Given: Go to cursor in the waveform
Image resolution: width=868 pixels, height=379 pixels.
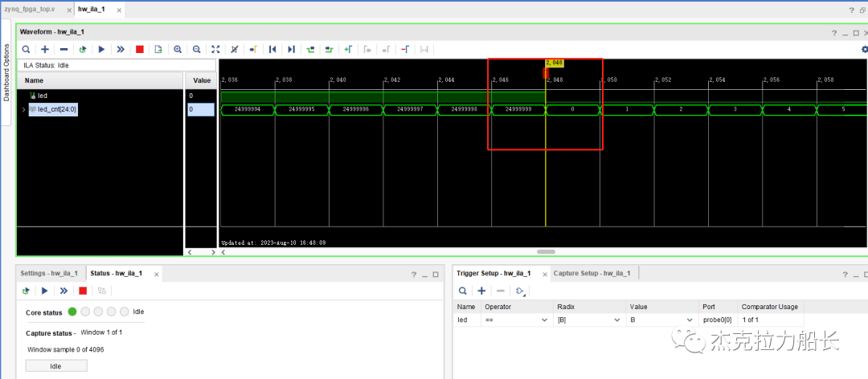Looking at the screenshot, I should [x=253, y=49].
